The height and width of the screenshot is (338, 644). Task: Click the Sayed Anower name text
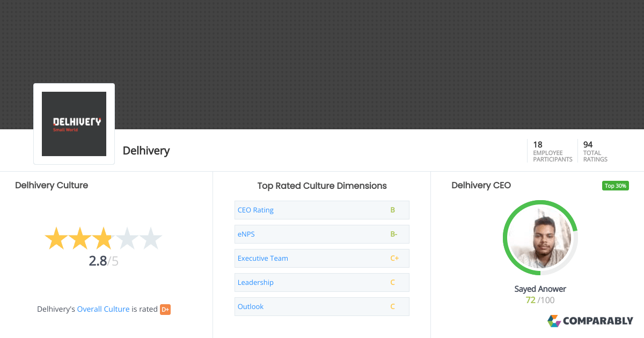(x=540, y=289)
